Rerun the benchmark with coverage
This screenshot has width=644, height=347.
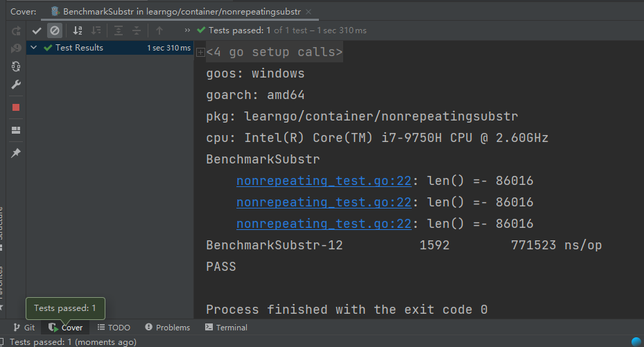click(x=16, y=31)
